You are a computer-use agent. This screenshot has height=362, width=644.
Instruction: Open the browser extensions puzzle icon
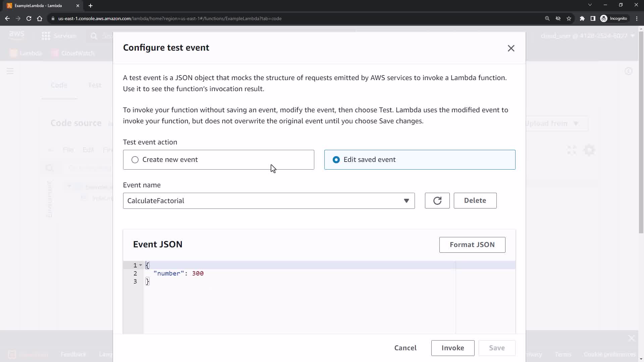[x=582, y=18]
